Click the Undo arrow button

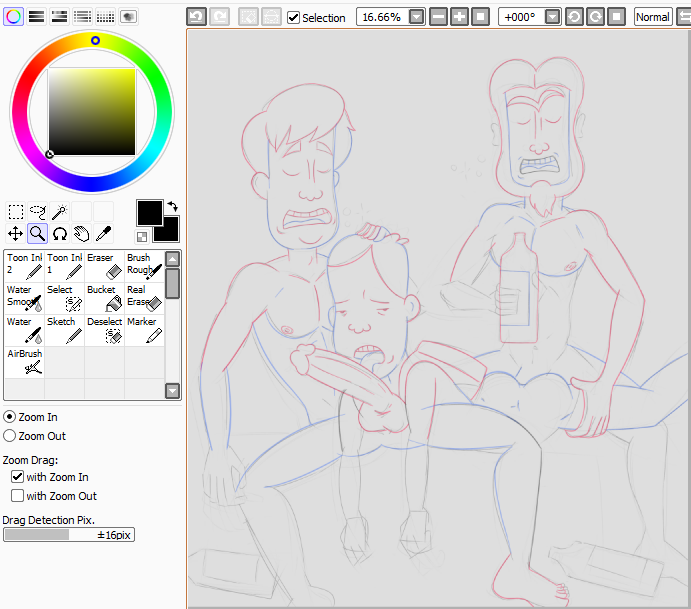[x=196, y=17]
